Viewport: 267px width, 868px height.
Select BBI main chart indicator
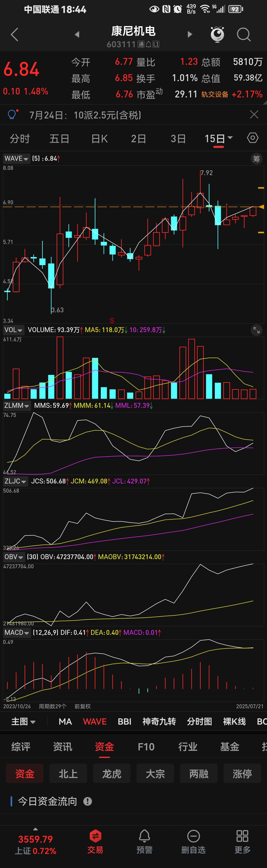tap(124, 721)
